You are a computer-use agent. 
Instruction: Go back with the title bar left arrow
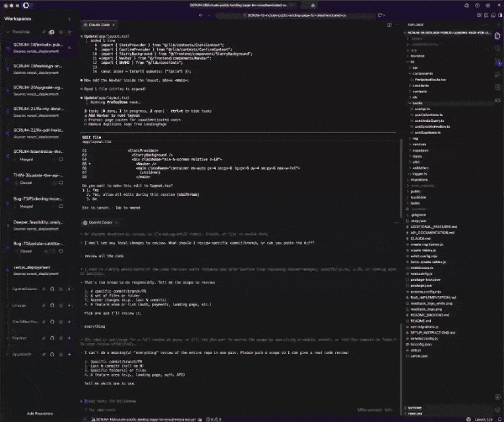click(201, 15)
